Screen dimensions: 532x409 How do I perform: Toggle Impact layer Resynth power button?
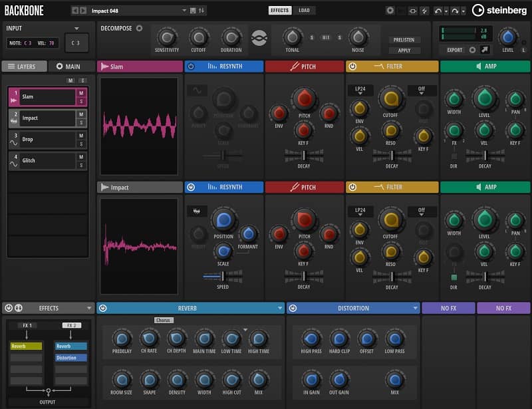click(191, 187)
